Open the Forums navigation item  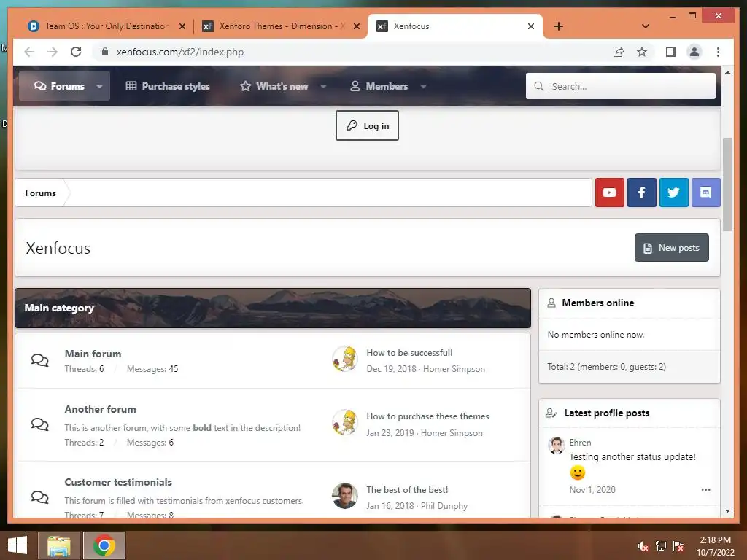[x=58, y=86]
